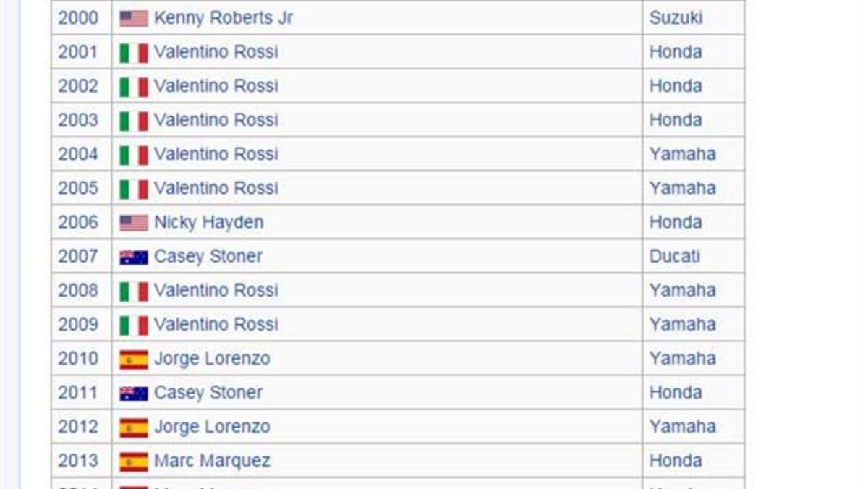Viewport: 868px width, 489px height.
Task: Open Casey Stoner link in 2007 row
Action: point(208,256)
